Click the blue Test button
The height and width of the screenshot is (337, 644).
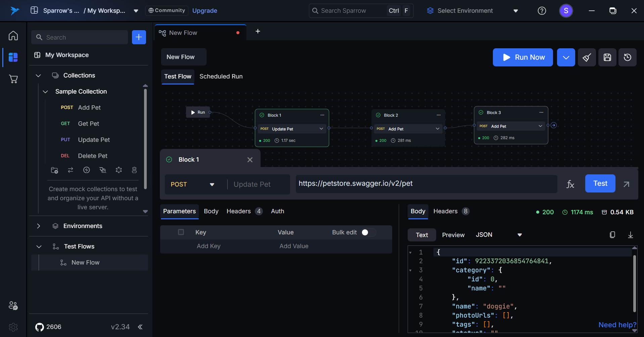coord(600,183)
